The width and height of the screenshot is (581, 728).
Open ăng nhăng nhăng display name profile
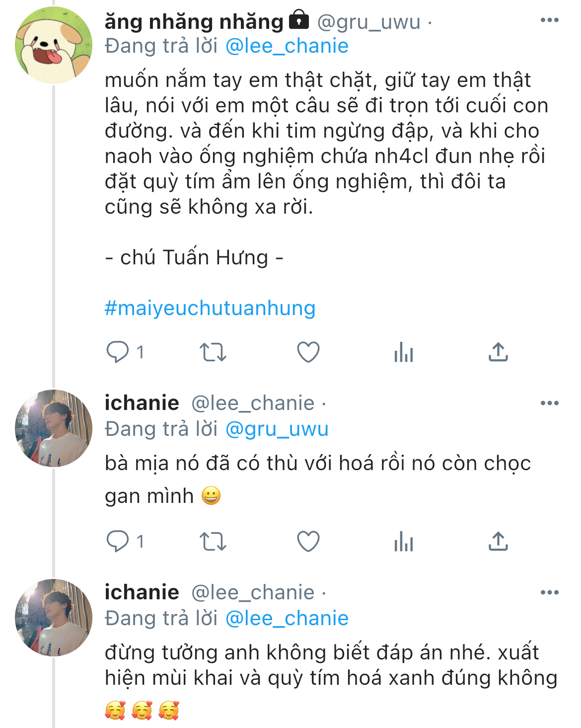pyautogui.click(x=194, y=22)
